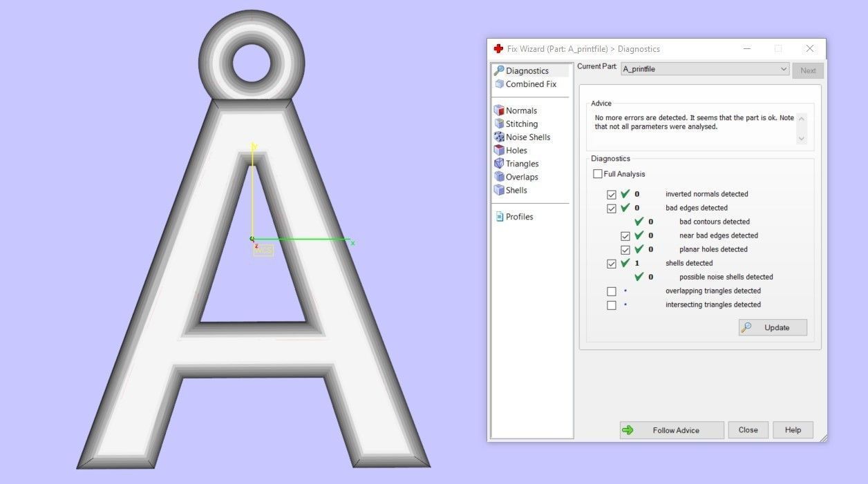Screen dimensions: 868x484
Task: Click the Next button
Action: pos(808,70)
